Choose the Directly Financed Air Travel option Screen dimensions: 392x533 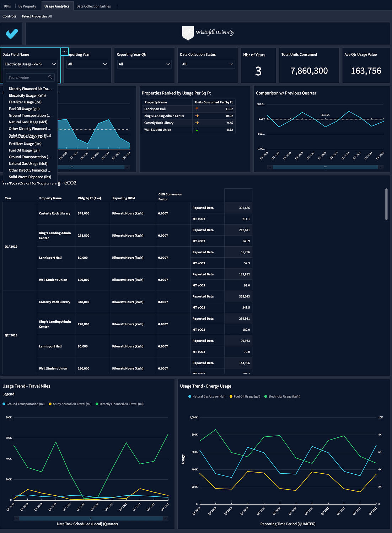[x=30, y=89]
